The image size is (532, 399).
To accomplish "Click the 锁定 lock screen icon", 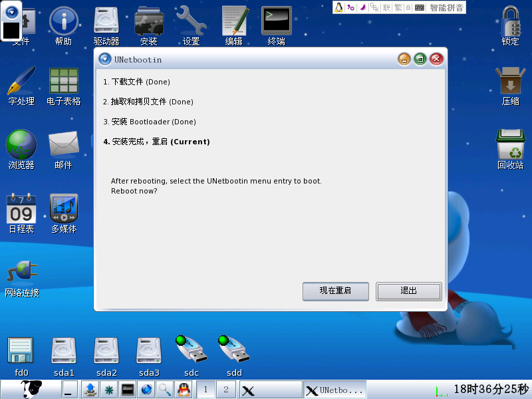I will (x=511, y=26).
